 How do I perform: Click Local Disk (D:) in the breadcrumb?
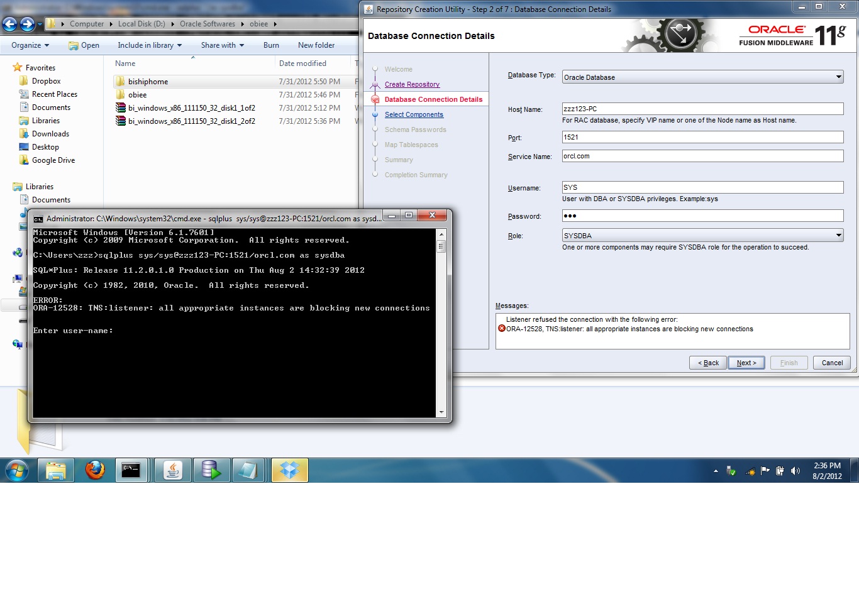[141, 24]
